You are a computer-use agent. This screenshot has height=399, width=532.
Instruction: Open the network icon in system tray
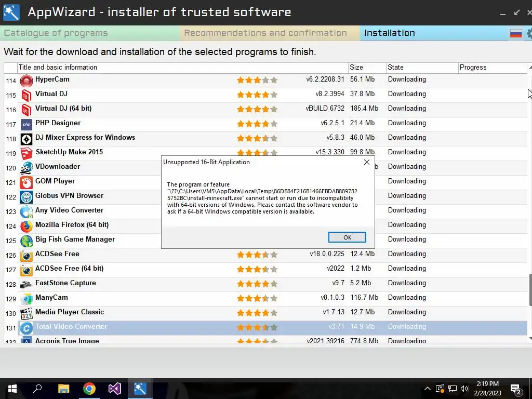[x=453, y=389]
